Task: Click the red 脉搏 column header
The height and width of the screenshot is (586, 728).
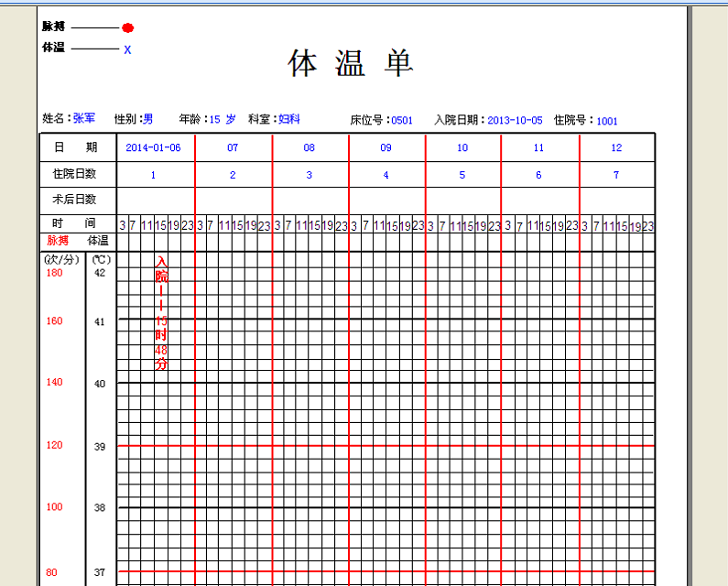Action: 58,241
